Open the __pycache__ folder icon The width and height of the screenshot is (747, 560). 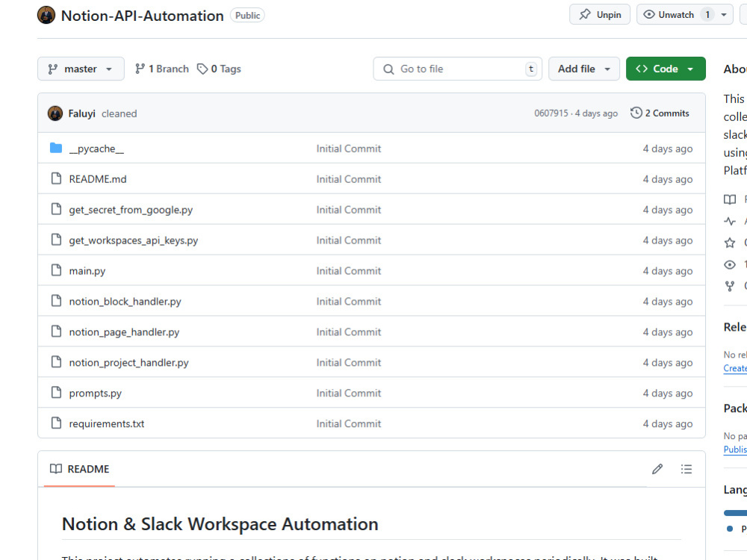[x=56, y=148]
